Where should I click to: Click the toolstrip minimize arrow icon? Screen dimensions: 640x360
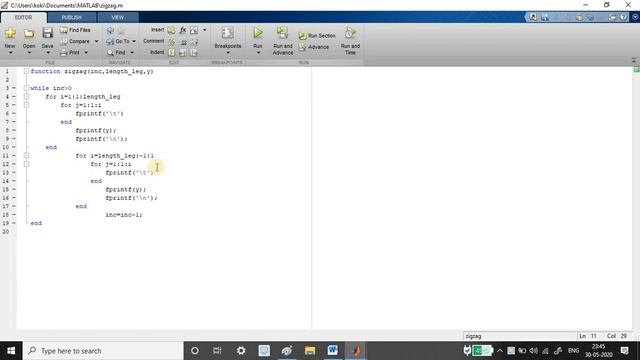coord(634,60)
